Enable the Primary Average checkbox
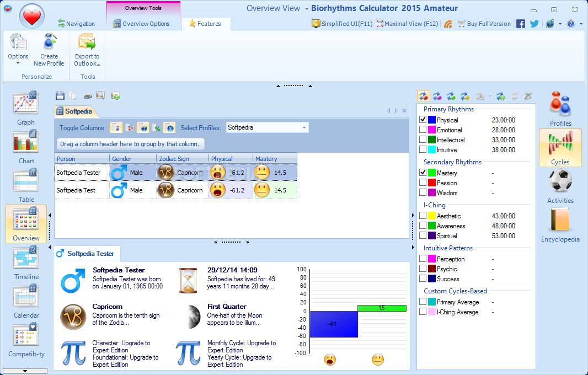Viewport: 588px width, 375px height. (423, 302)
